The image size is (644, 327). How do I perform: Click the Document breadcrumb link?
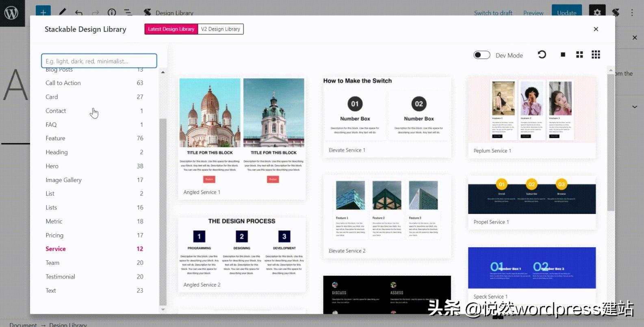pos(23,325)
